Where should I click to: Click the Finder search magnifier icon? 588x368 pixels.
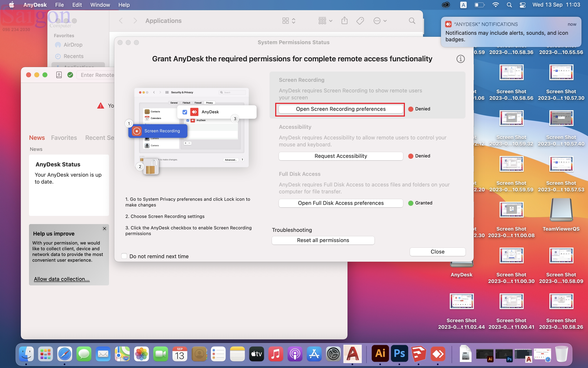pyautogui.click(x=412, y=21)
